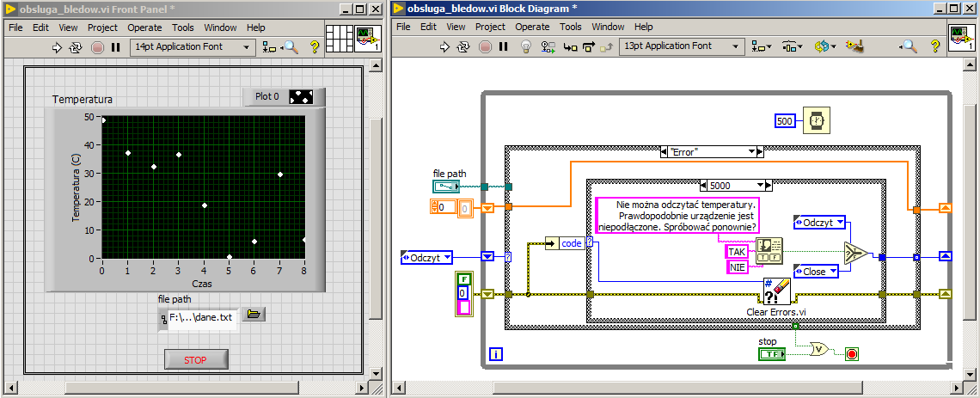Click the file path browse folder button
This screenshot has width=980, height=398.
[253, 315]
